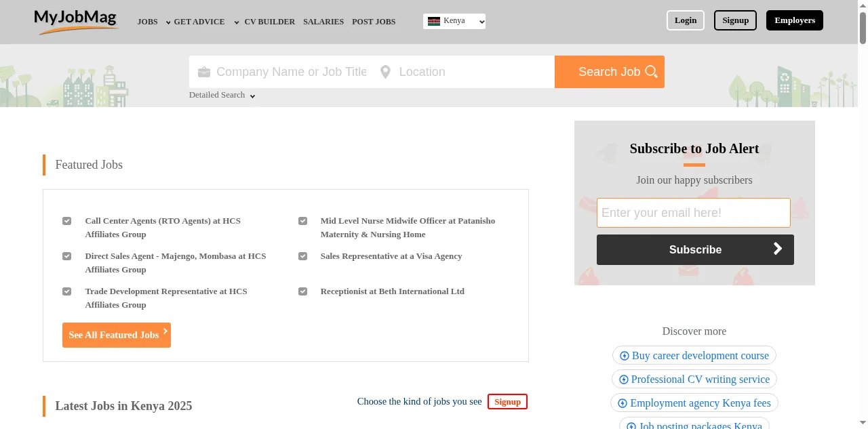Click the Kenya flag icon

434,21
